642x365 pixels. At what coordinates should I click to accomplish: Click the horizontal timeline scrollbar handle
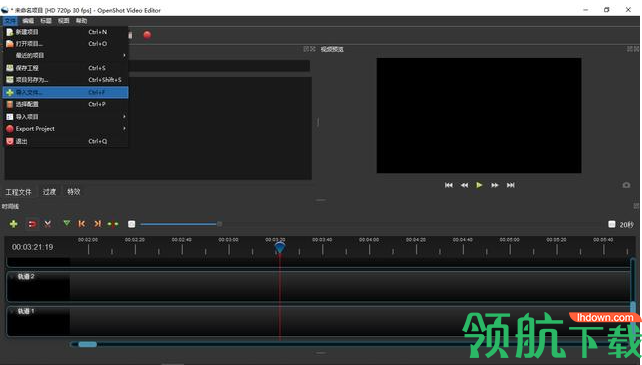tap(87, 344)
